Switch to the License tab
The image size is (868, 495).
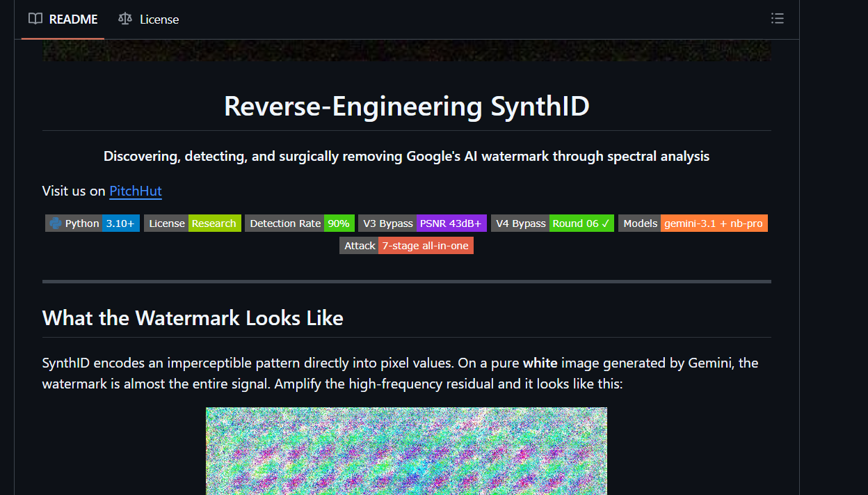149,19
